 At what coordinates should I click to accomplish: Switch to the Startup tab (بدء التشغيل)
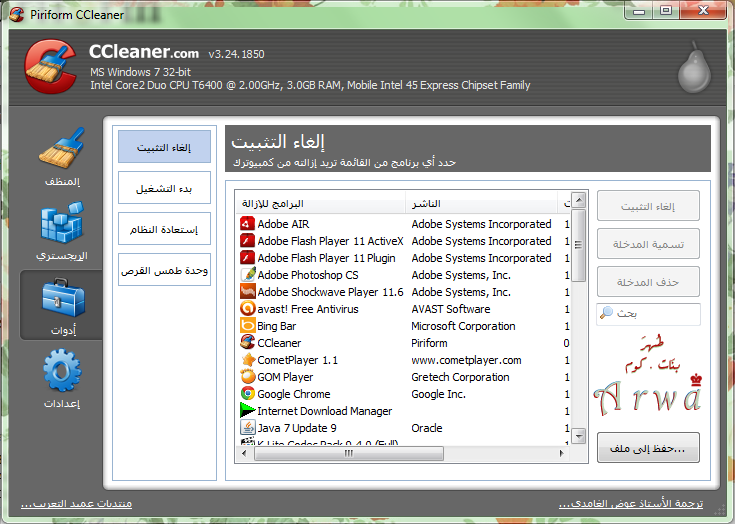(x=164, y=188)
